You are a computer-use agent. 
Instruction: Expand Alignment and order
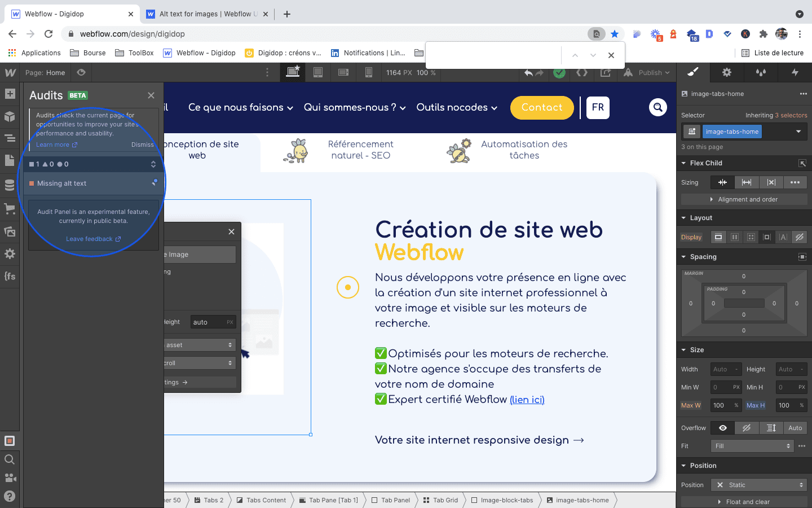click(x=744, y=199)
